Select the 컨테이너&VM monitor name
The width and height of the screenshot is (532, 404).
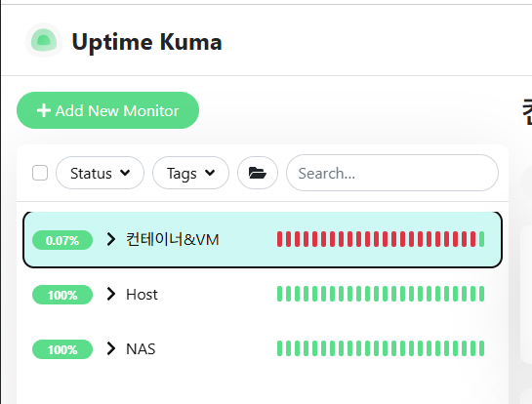173,239
